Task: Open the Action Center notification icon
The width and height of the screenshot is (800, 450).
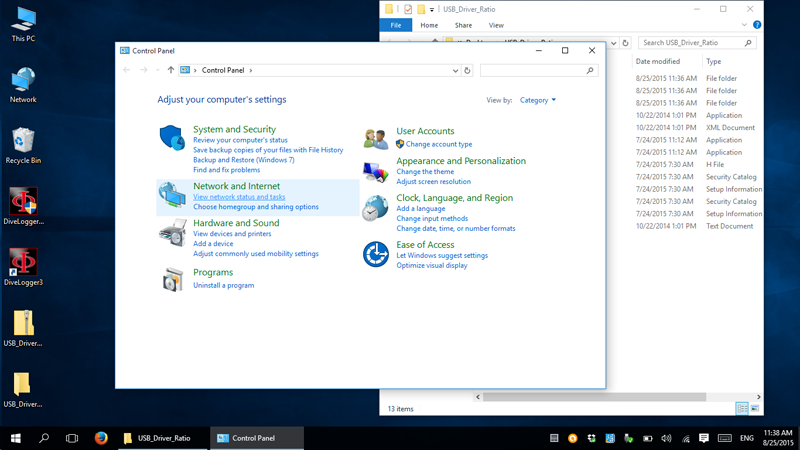Action: pyautogui.click(x=704, y=438)
